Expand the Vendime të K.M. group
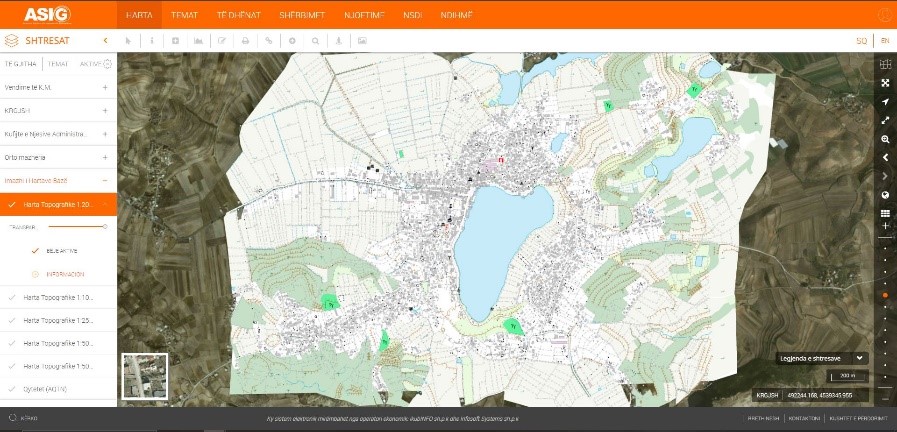This screenshot has height=432, width=897. tap(105, 88)
